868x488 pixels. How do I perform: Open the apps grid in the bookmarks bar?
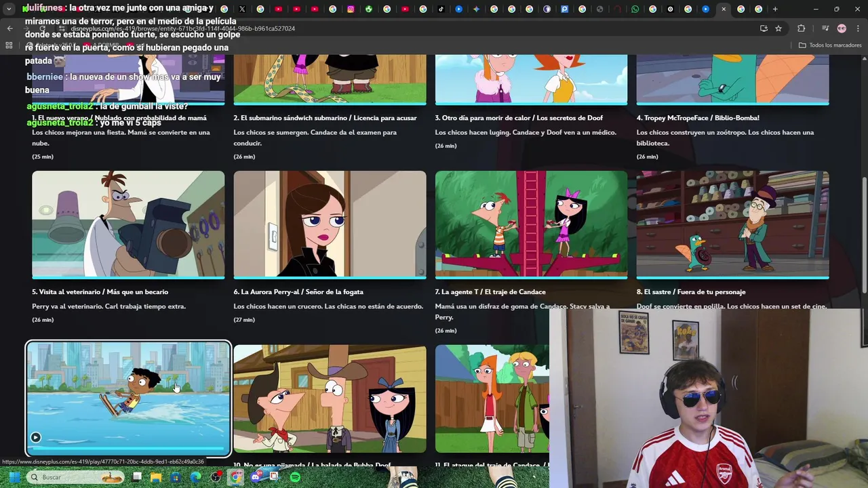9,45
